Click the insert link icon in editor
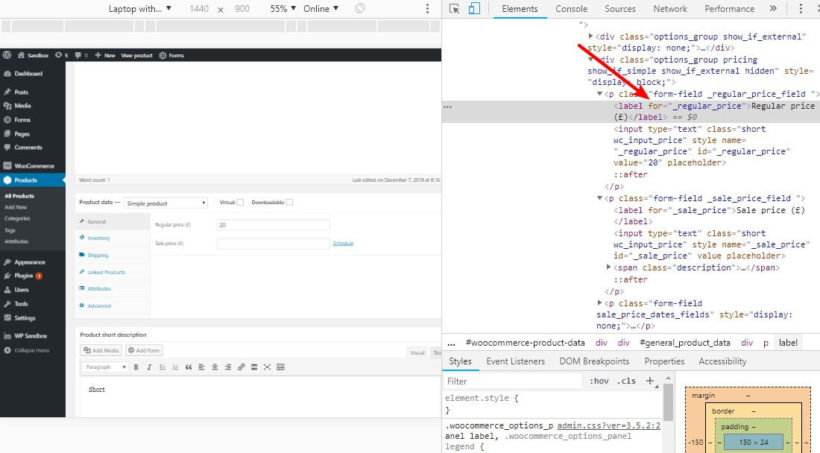 [241, 367]
